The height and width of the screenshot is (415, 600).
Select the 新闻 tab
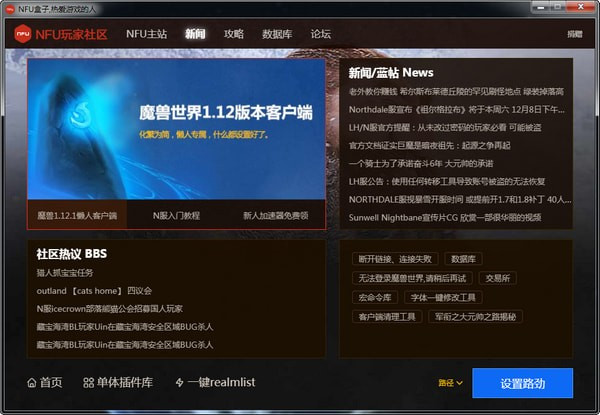pyautogui.click(x=195, y=34)
